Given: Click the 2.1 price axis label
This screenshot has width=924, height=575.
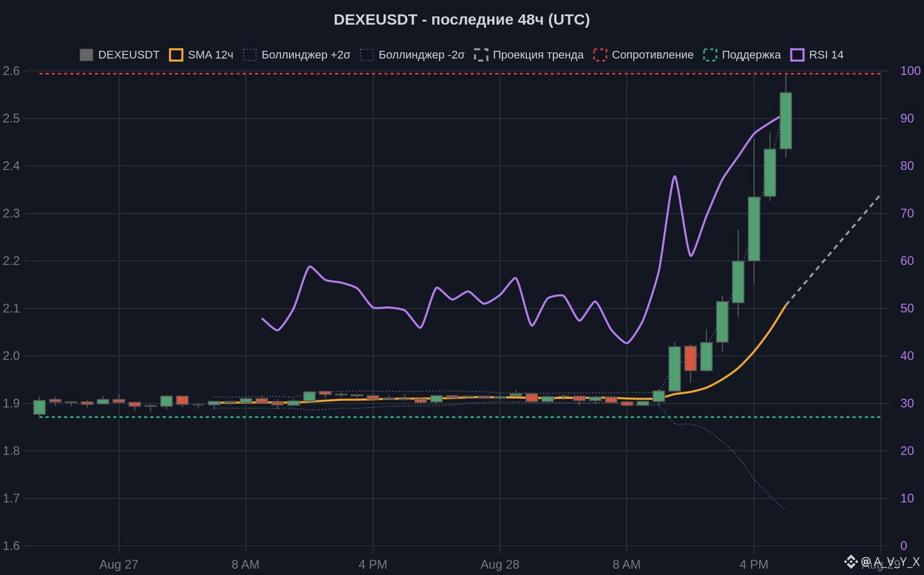Looking at the screenshot, I should pos(11,309).
